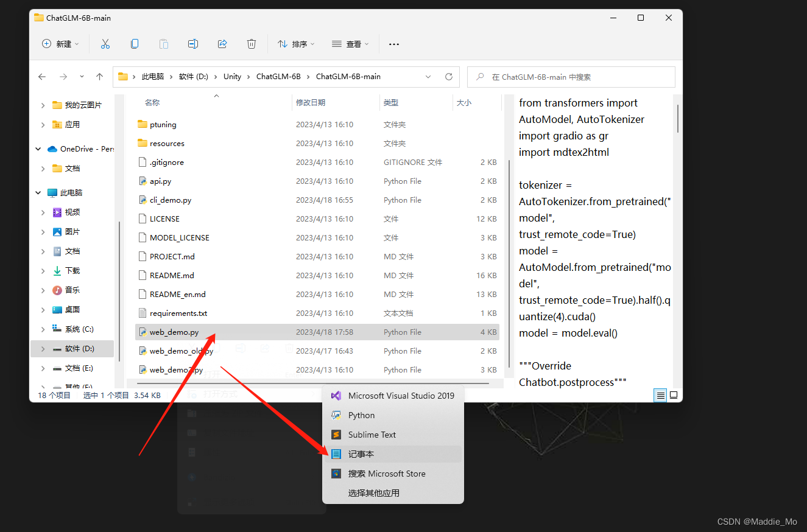This screenshot has height=532, width=807.
Task: Open address bar history dropdown
Action: 428,77
